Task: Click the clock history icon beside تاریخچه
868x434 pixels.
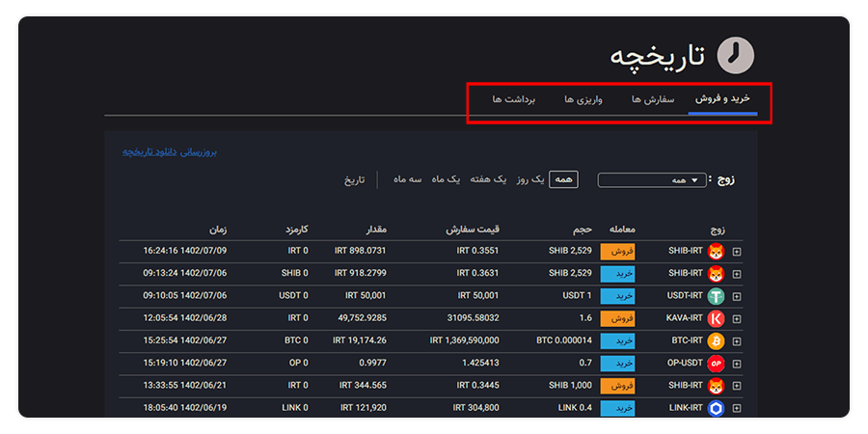Action: [x=735, y=55]
